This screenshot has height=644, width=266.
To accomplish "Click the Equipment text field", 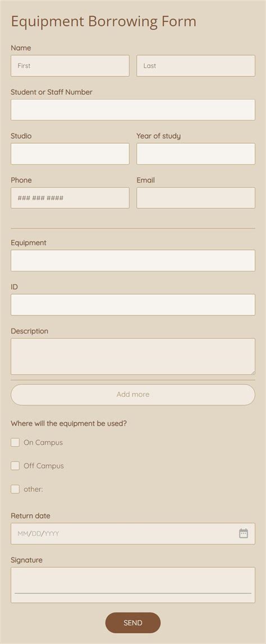I will 133,261.
